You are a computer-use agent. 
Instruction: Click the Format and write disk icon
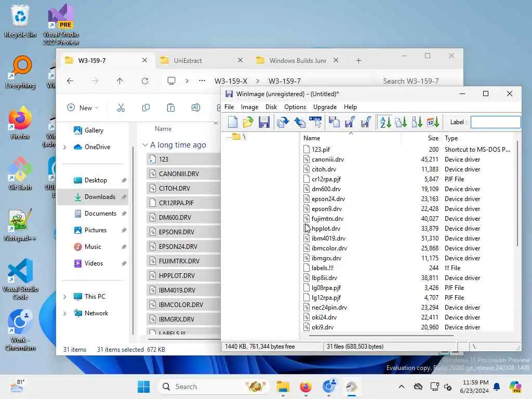coord(366,122)
